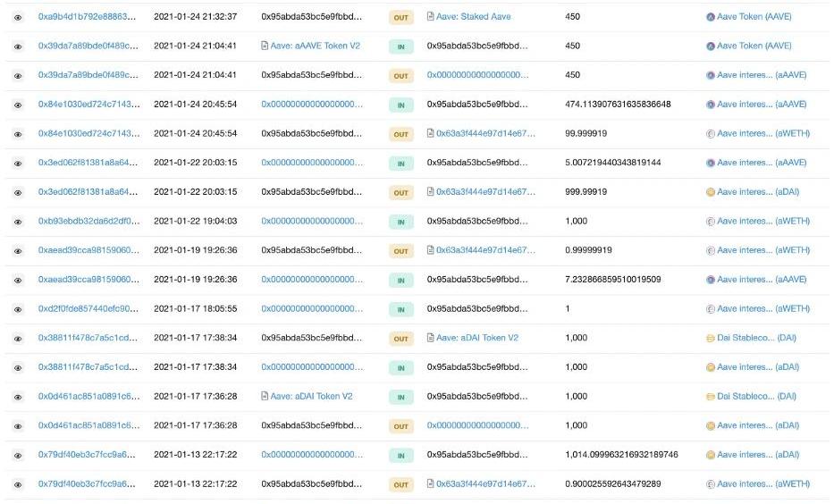Click the eye icon in the 99.999919 aWETH row
The image size is (834, 504).
pos(18,135)
